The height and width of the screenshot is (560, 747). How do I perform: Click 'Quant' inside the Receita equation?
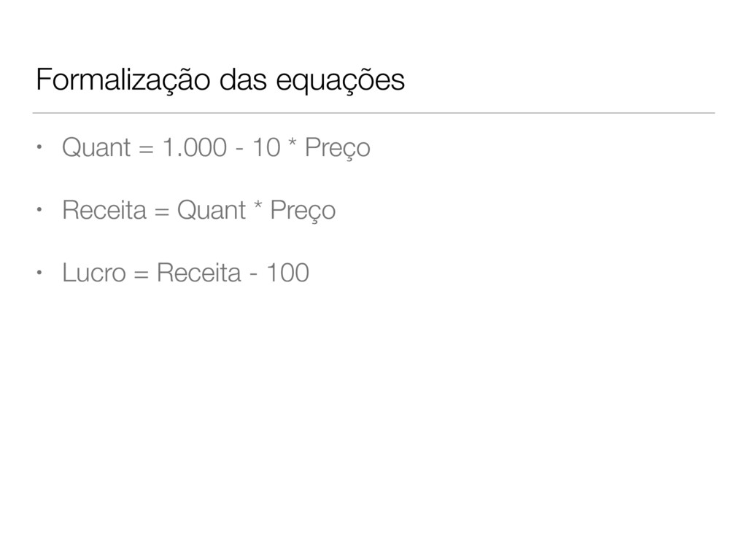point(212,210)
